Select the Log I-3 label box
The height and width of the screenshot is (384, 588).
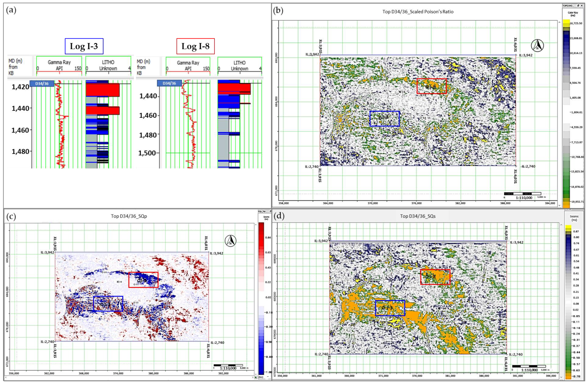(x=84, y=46)
